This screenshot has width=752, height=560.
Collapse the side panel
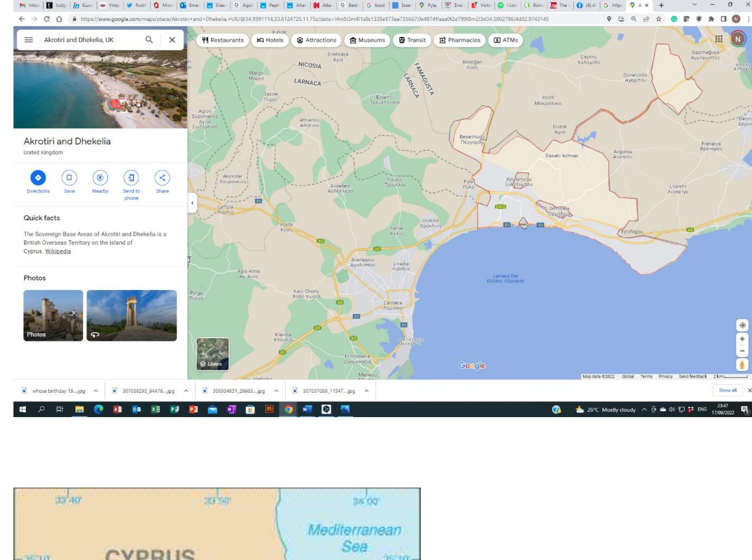coord(192,203)
